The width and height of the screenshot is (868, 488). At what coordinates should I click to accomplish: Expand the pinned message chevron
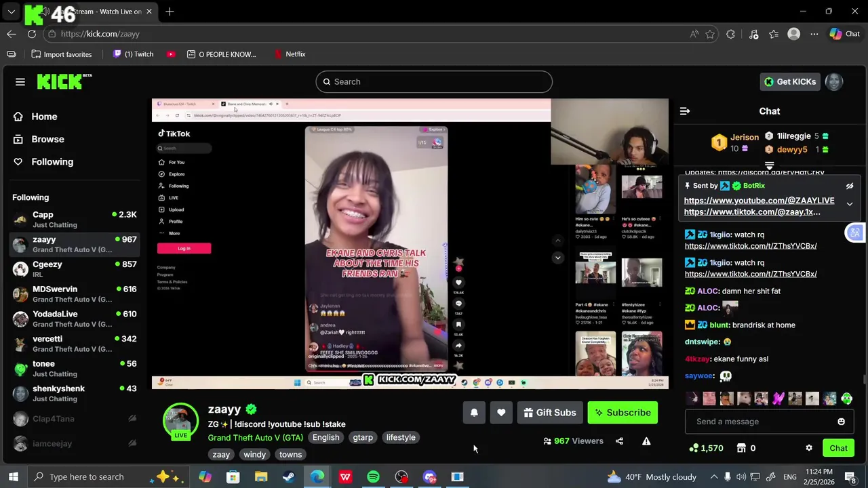pos(850,203)
